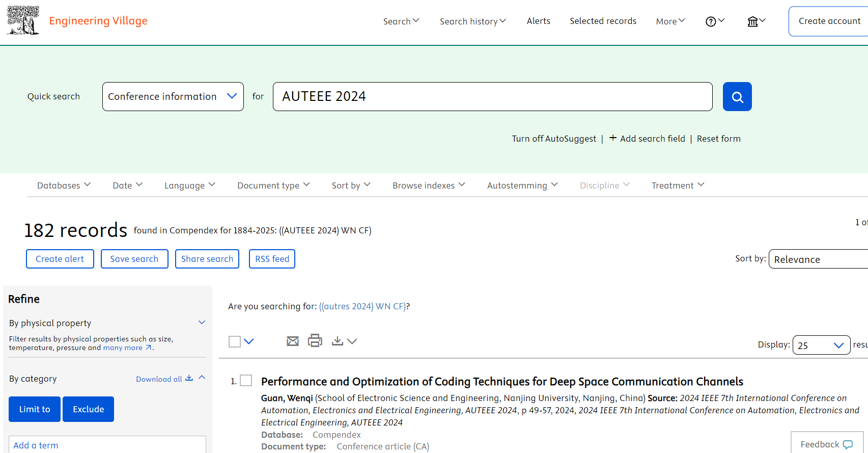
Task: Click the plus icon to add search field
Action: tap(613, 138)
